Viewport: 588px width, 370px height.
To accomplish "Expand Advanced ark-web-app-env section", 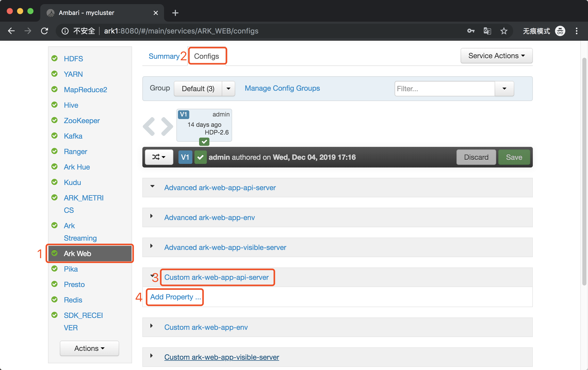I will (x=152, y=216).
